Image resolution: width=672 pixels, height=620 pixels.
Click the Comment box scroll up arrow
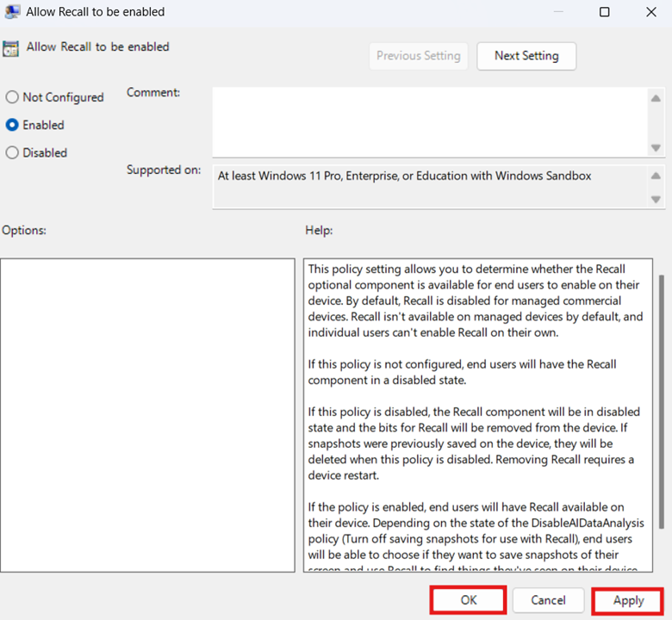656,98
